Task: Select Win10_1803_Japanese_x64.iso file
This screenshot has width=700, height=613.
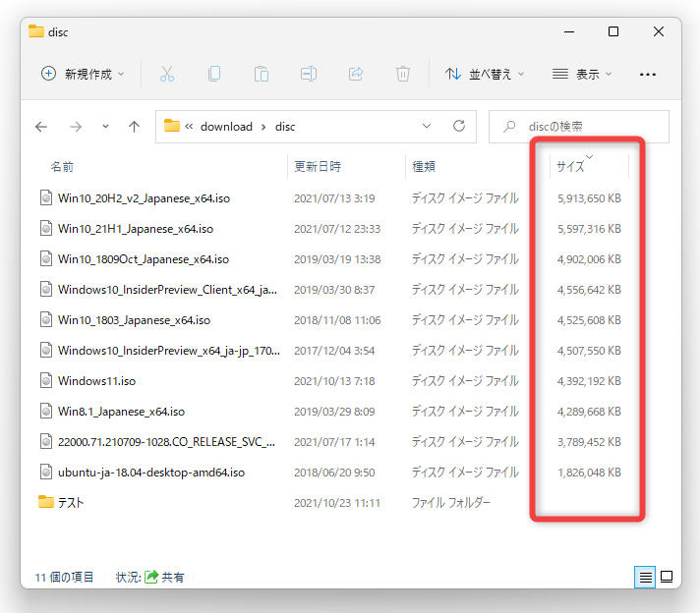Action: (134, 320)
